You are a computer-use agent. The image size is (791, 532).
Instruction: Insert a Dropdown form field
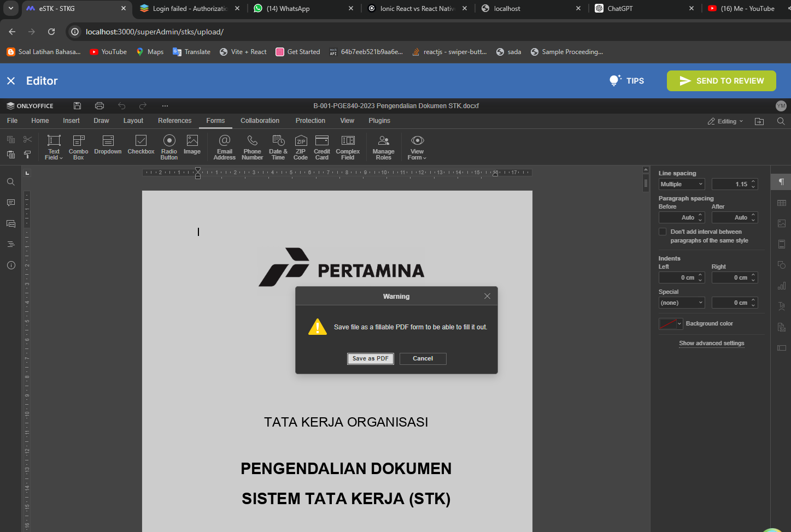click(108, 145)
